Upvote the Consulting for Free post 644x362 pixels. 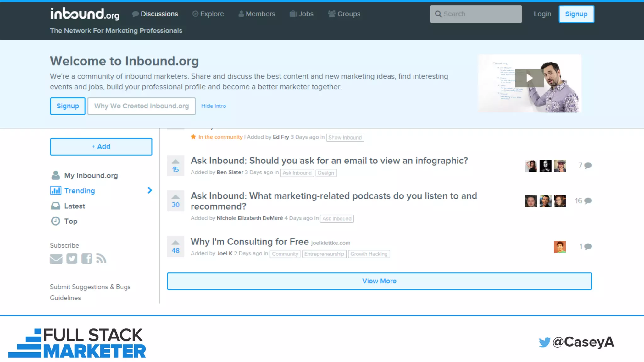pos(175,243)
